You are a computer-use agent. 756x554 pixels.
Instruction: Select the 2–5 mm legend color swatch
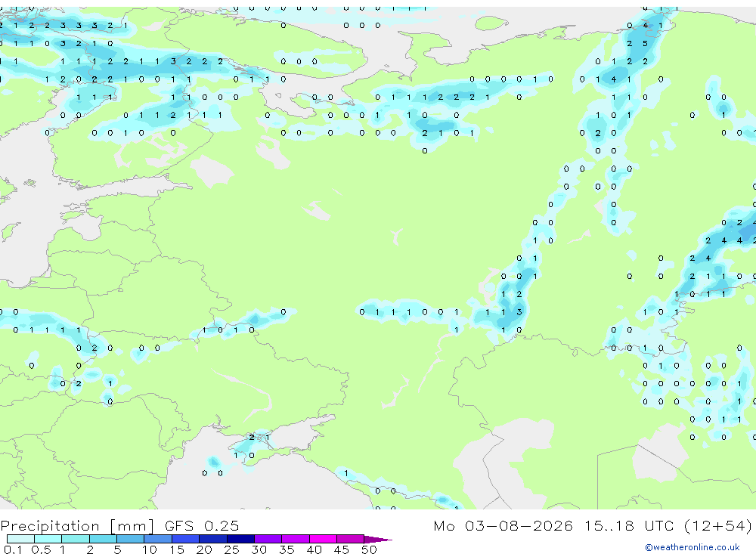103,539
